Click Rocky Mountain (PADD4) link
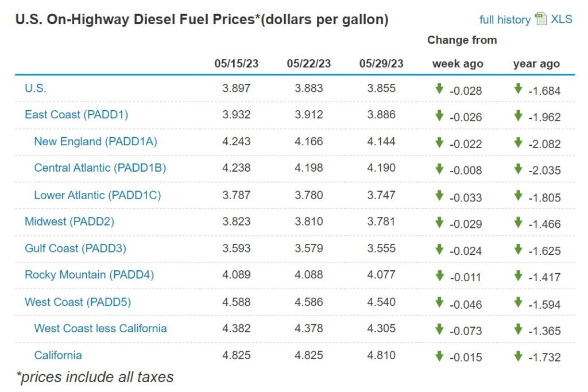Image resolution: width=588 pixels, height=392 pixels. [89, 275]
